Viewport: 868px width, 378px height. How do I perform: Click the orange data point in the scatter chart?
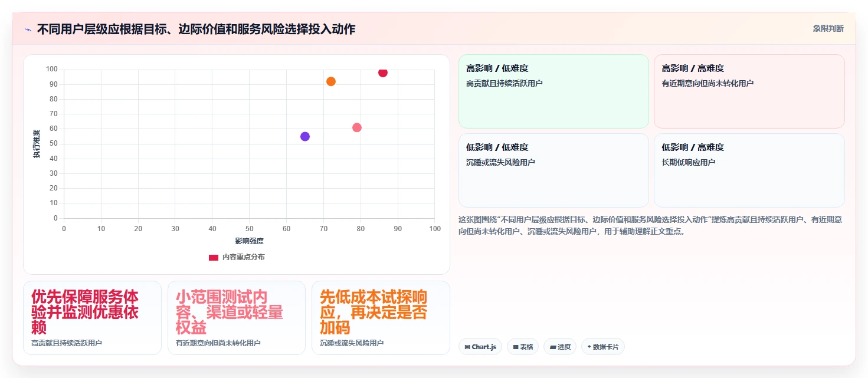click(x=331, y=81)
